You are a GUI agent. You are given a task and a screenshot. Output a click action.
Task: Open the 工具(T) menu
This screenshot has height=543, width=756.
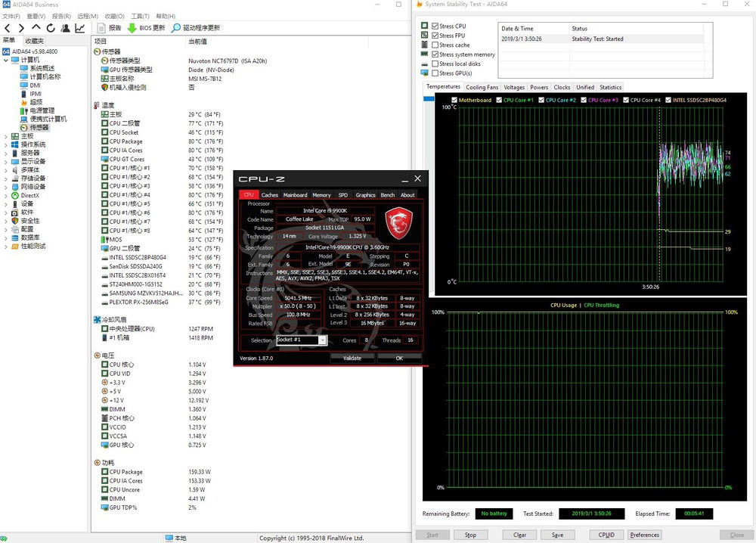(141, 16)
